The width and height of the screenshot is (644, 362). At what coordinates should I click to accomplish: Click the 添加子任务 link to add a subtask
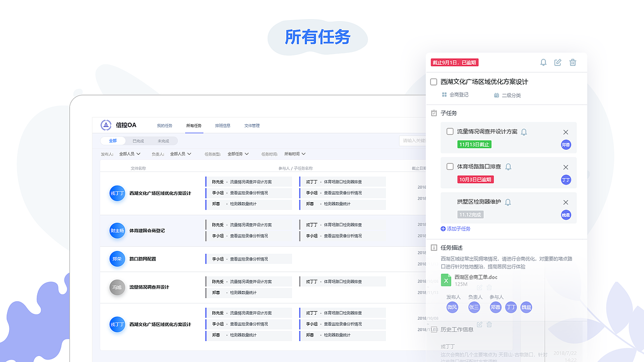[x=455, y=228]
